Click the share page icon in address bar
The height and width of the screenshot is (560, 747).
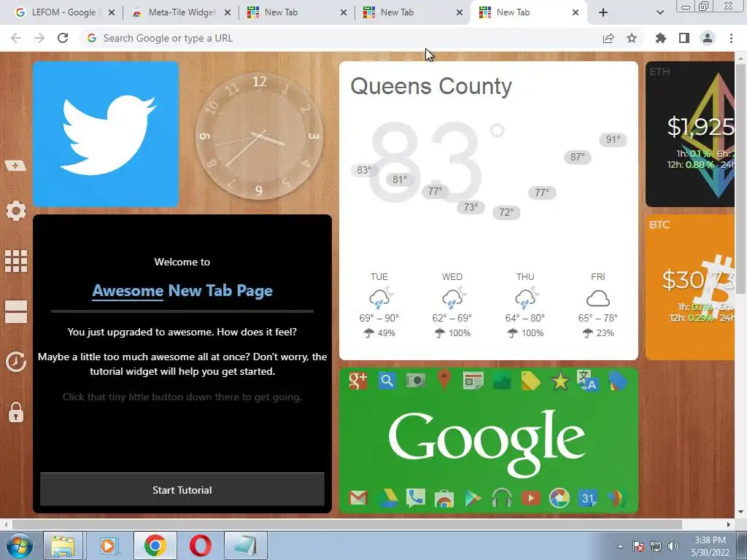(x=608, y=38)
